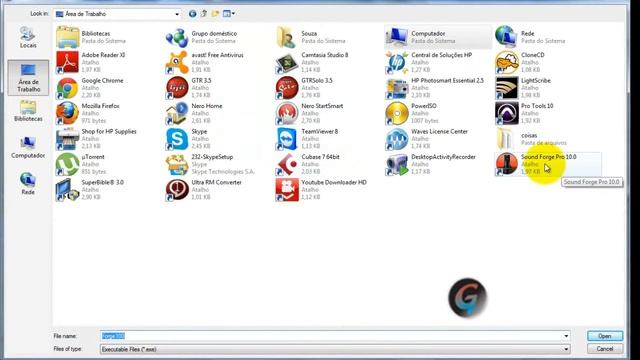Expand the Look in location dropdown
Image resolution: width=640 pixels, height=360 pixels.
[177, 14]
